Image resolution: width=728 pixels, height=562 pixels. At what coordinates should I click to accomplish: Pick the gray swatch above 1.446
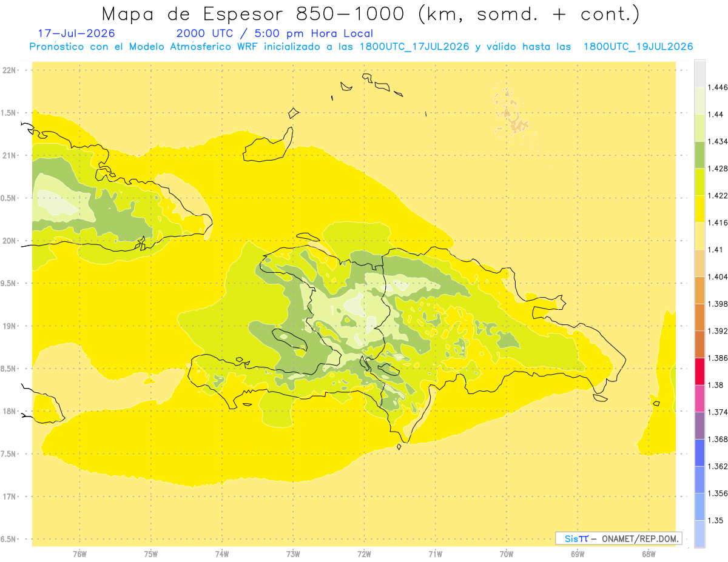(x=699, y=73)
